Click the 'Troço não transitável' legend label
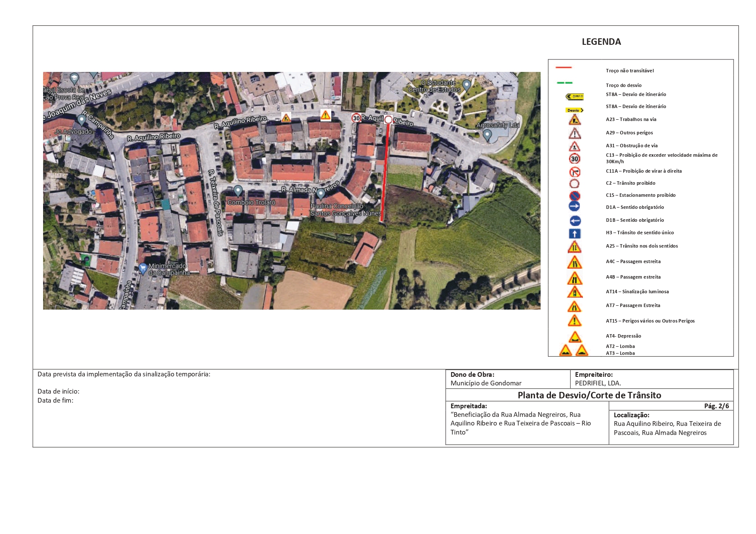756x534 pixels. (x=630, y=71)
